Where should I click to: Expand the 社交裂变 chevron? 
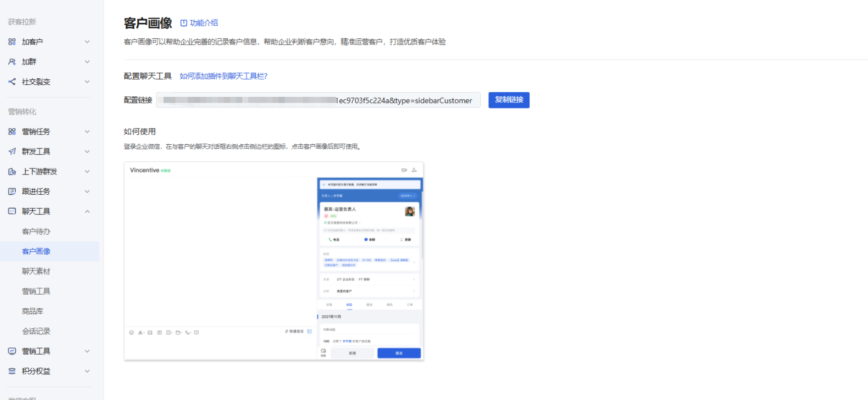(x=87, y=82)
